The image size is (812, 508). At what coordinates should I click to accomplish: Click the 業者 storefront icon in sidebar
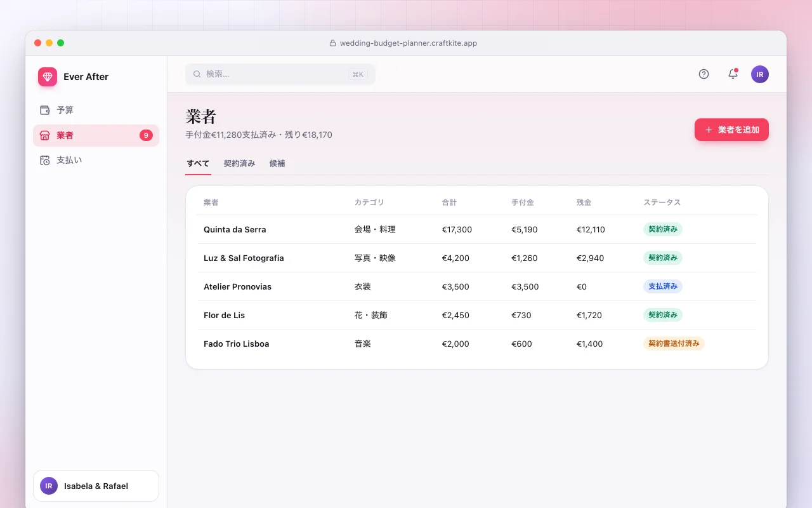coord(45,135)
